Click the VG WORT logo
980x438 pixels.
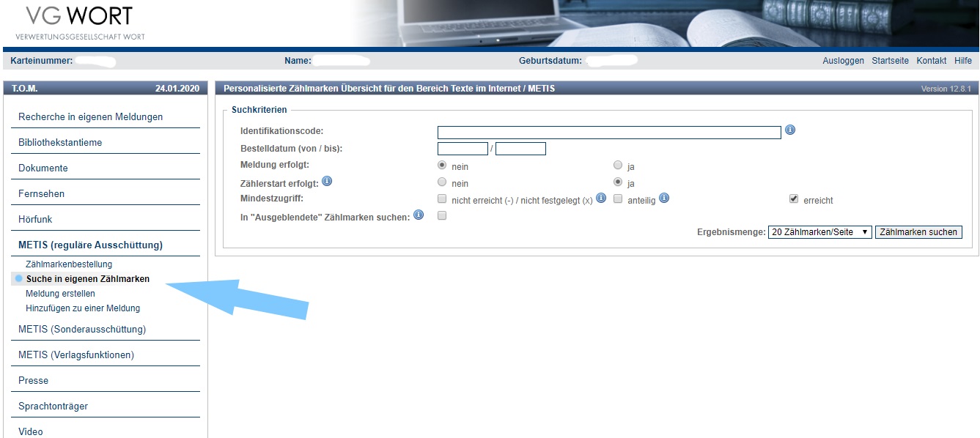point(81,22)
